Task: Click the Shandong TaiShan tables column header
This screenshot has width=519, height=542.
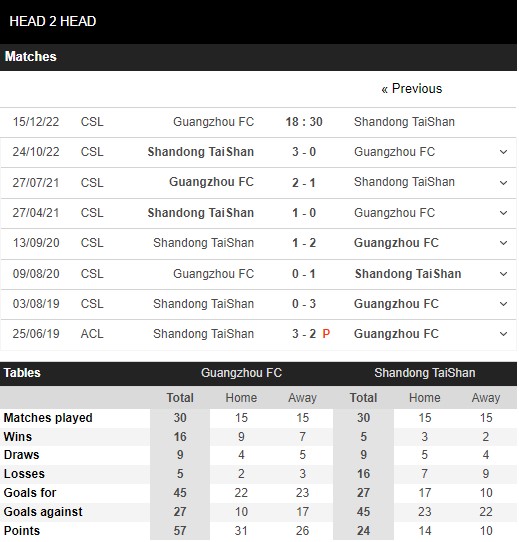Action: pos(425,373)
